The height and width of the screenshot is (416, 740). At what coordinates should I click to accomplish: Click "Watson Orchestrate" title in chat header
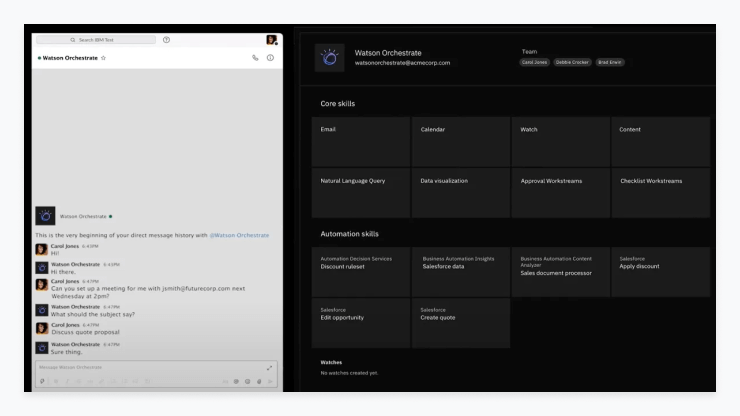pyautogui.click(x=70, y=58)
